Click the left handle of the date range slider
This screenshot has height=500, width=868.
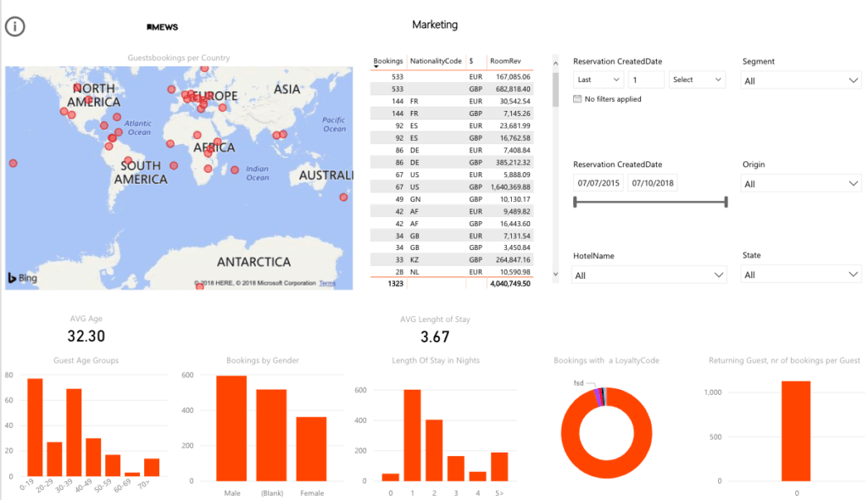pyautogui.click(x=576, y=202)
